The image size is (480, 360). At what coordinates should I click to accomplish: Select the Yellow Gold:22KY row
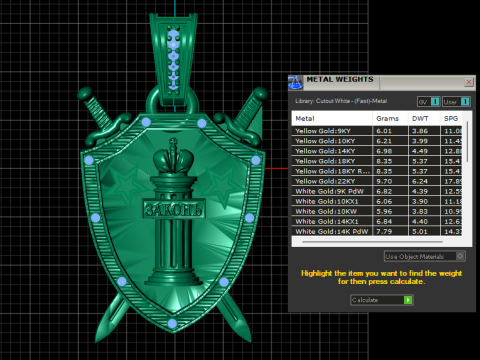[377, 181]
